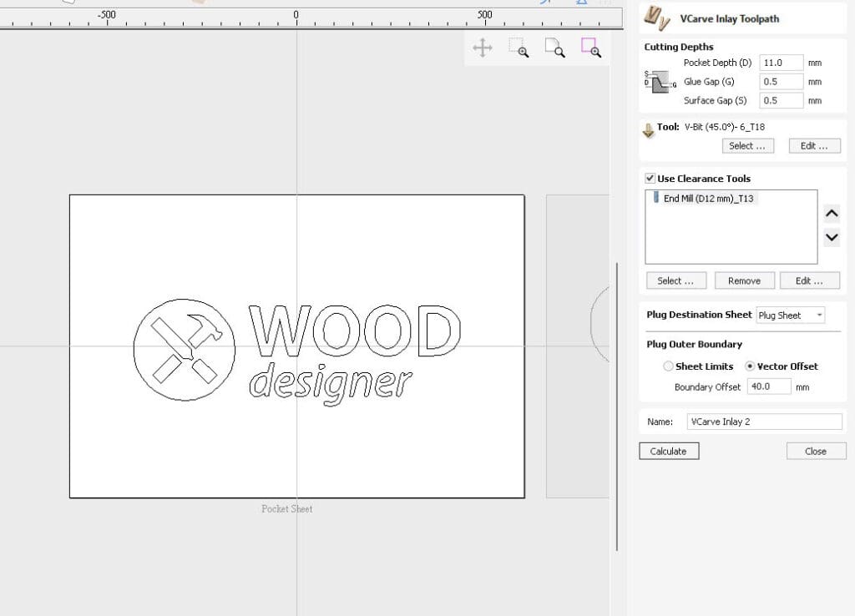Click Edit button for V-Bit tool
The width and height of the screenshot is (855, 616).
coord(814,146)
